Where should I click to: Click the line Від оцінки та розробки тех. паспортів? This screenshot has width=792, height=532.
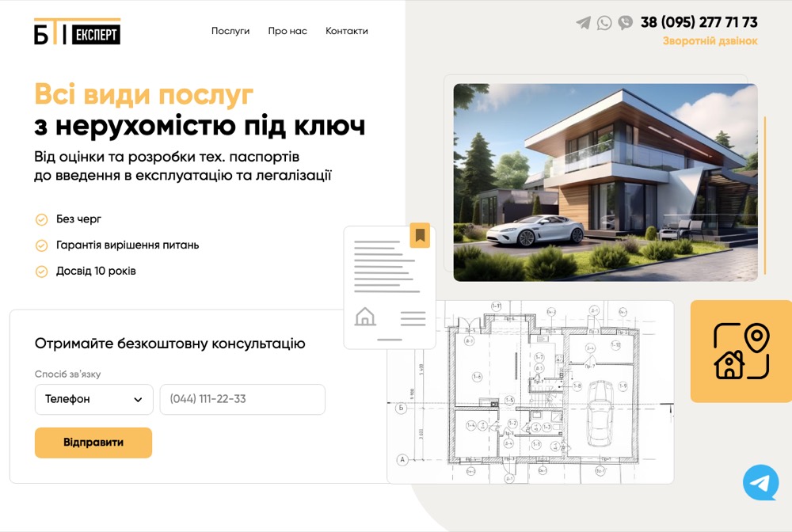tap(166, 157)
